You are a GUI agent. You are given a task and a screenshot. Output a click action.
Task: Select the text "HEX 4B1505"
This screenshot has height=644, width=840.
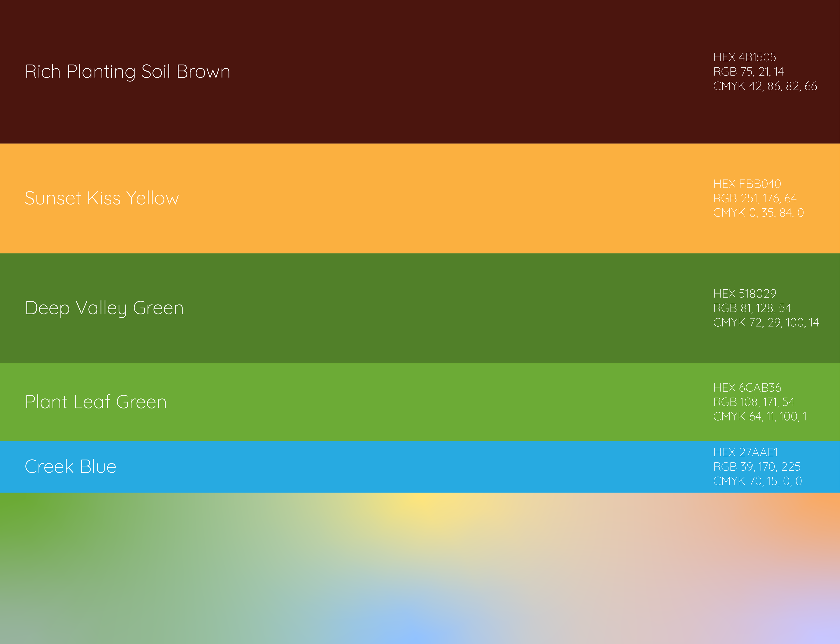coord(745,58)
